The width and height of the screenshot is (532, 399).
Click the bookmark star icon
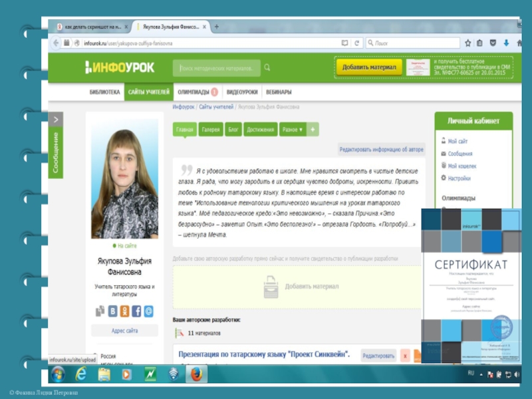[468, 43]
